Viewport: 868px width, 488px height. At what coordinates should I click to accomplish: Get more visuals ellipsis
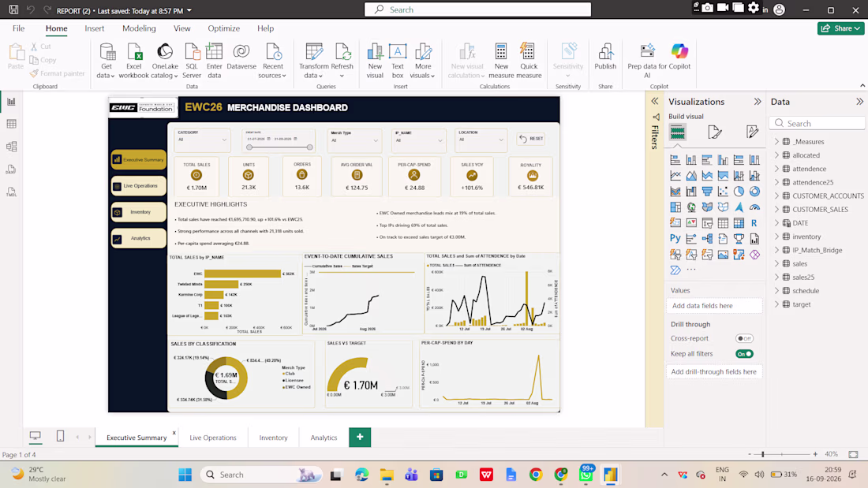click(x=691, y=270)
